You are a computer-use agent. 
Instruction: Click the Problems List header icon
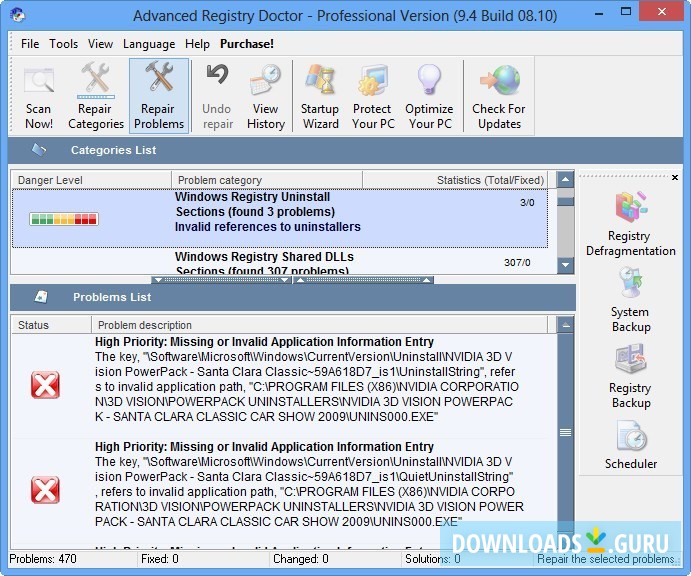click(41, 297)
